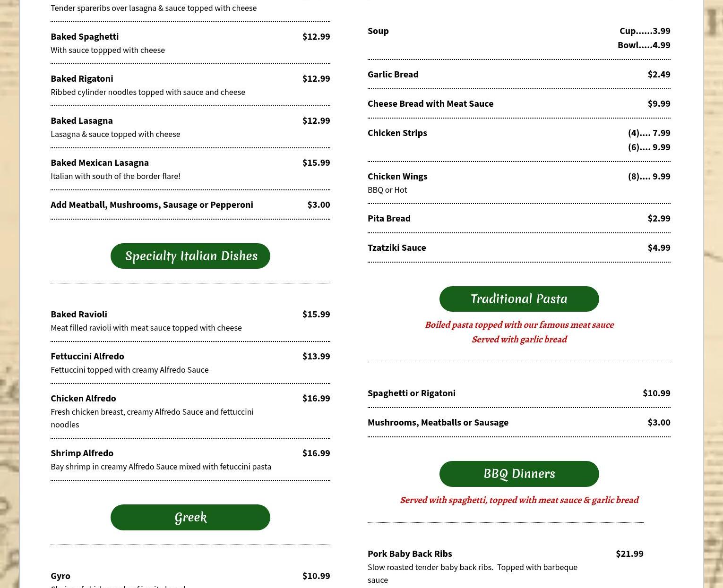Select the Tzatziki Sauce item name

396,247
